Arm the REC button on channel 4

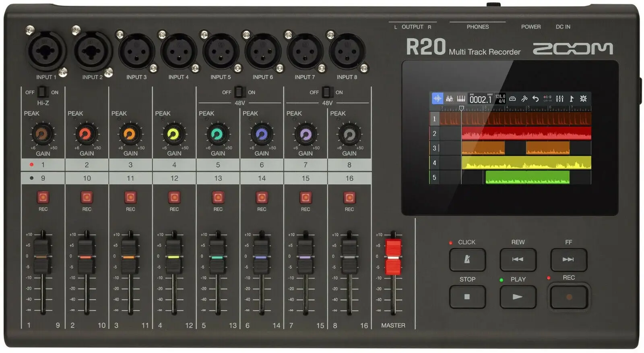174,197
